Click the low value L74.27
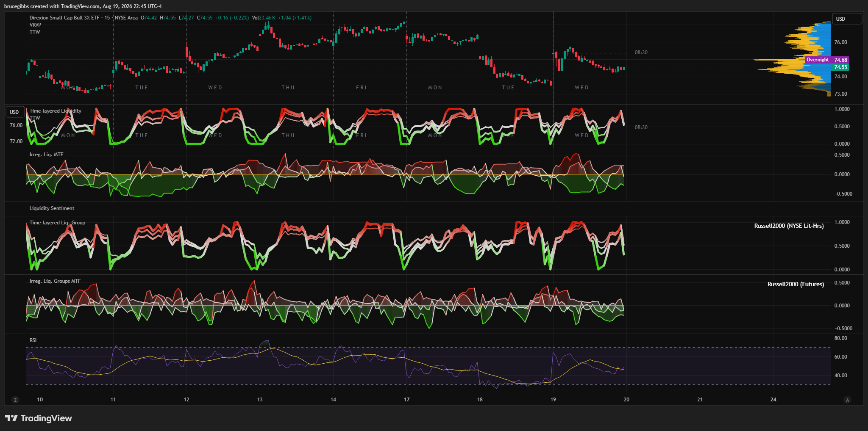Viewport: 868px width, 431px height. pyautogui.click(x=186, y=18)
